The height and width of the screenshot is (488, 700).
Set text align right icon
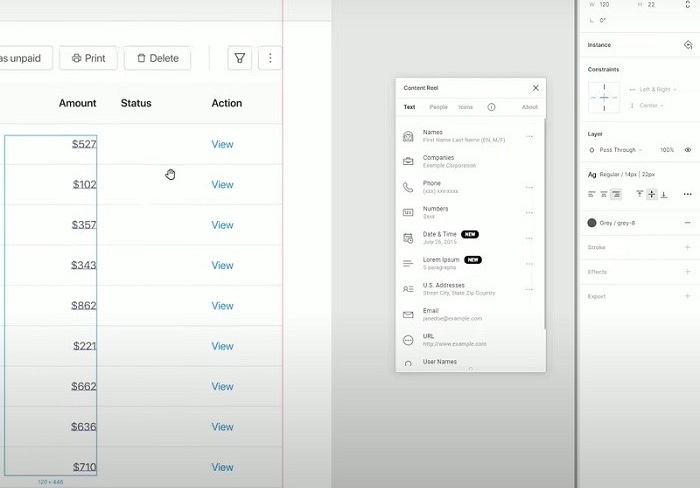click(x=616, y=194)
